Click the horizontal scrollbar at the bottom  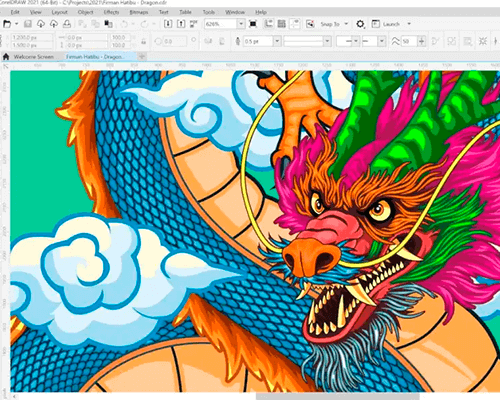tap(337, 396)
